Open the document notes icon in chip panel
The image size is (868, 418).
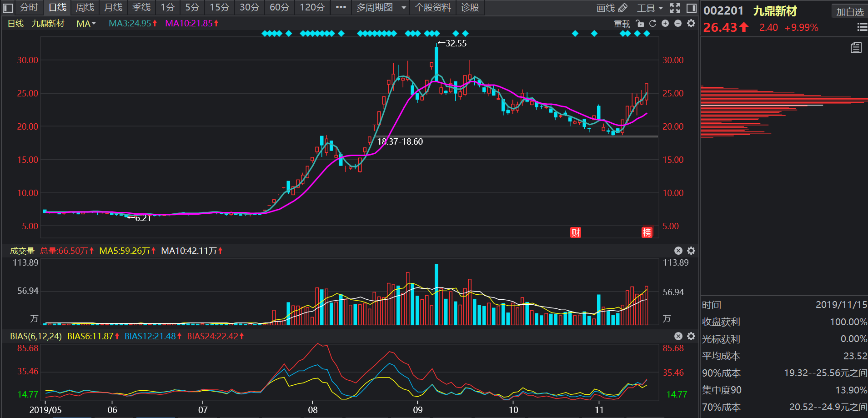click(x=856, y=47)
